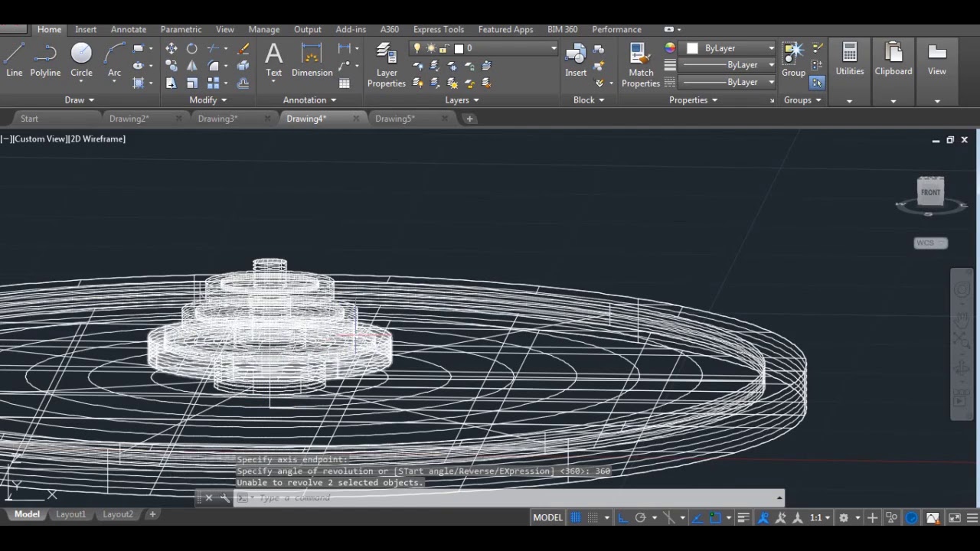Click the Group objects icon

[x=793, y=60]
